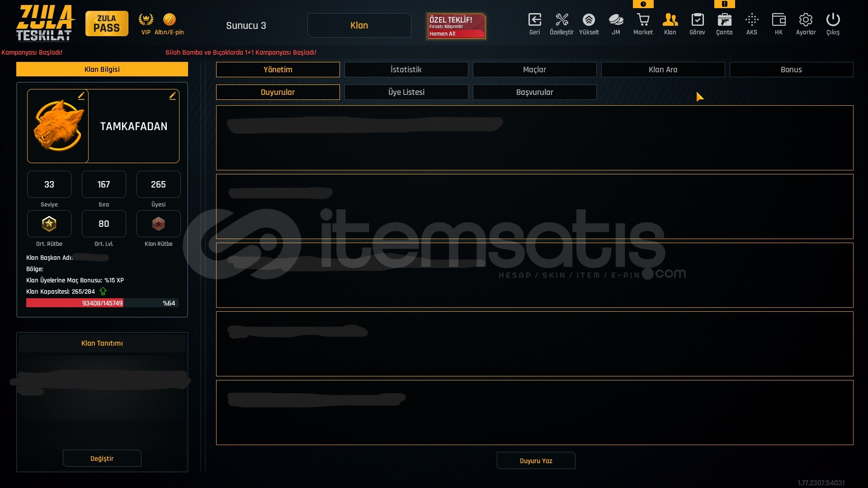Click the Klan Kapasitesi: 265/284 text
Viewport: 868px width, 488px height.
coord(61,291)
